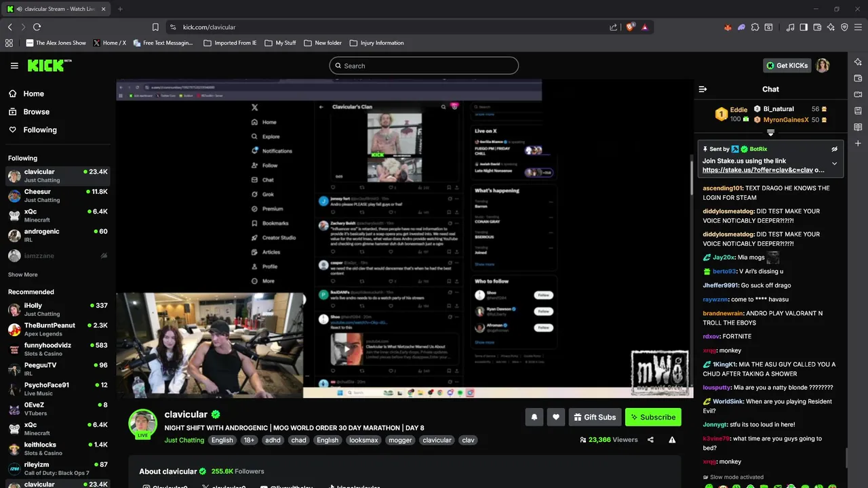Go to Home in Kick sidebar
Viewport: 868px width, 488px height.
click(x=26, y=94)
